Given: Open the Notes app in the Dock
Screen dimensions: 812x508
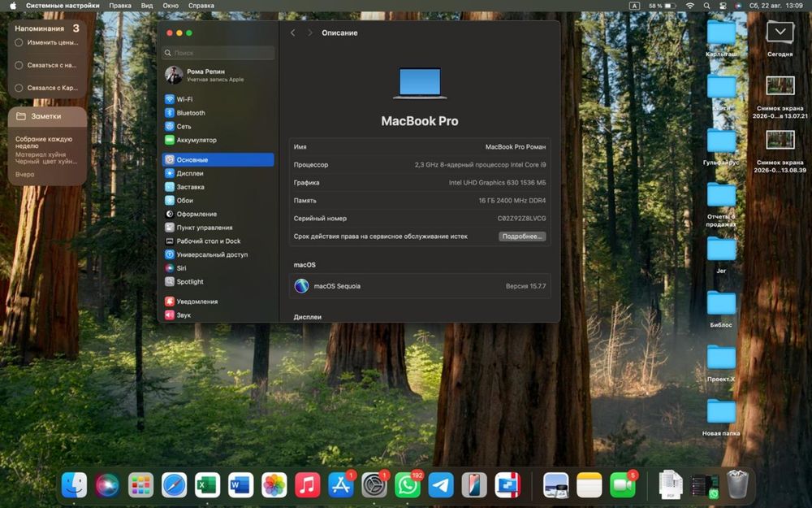Looking at the screenshot, I should [590, 486].
